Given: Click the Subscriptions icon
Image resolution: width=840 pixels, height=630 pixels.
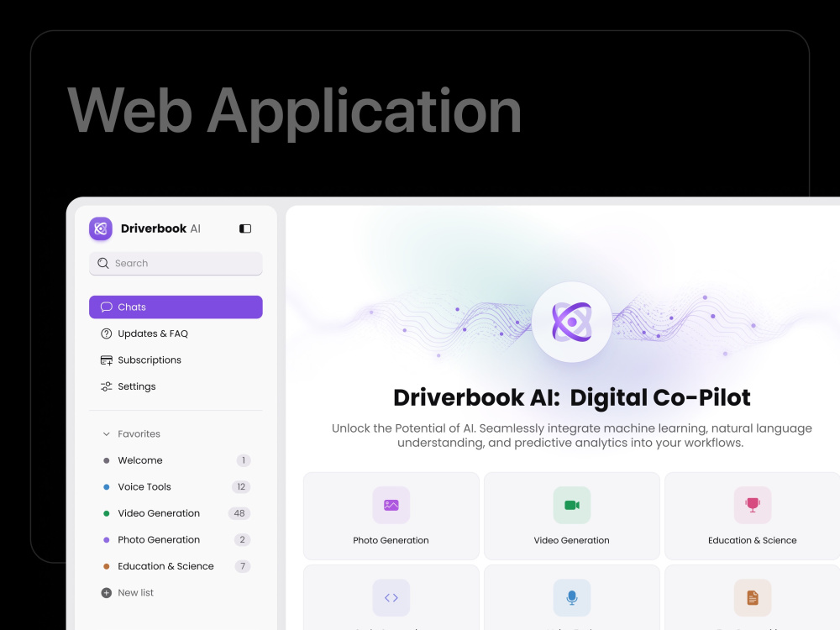Looking at the screenshot, I should tap(107, 360).
